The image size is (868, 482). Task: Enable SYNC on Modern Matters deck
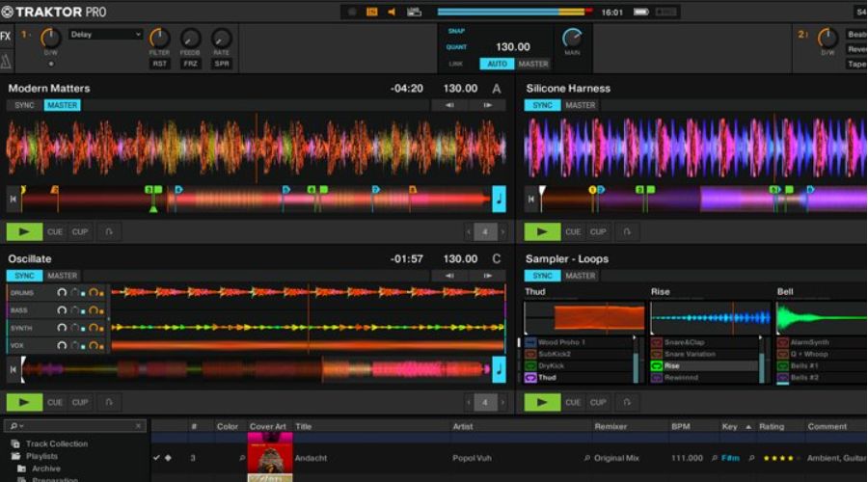point(24,105)
